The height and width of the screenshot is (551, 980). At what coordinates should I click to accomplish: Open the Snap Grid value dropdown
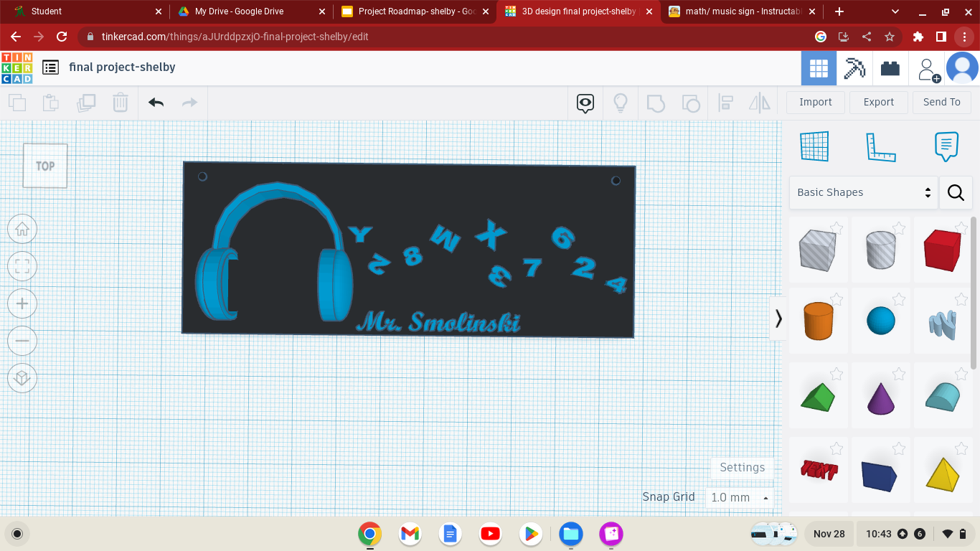[739, 497]
